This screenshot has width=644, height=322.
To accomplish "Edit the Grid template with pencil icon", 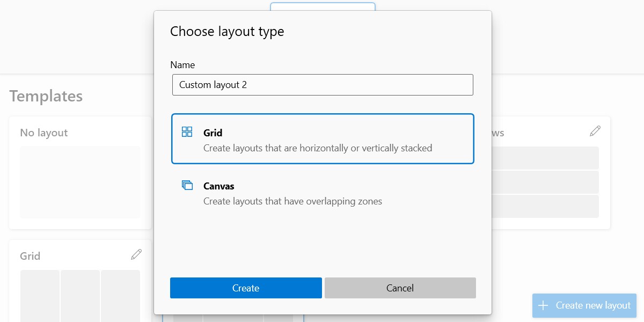I will pos(136,254).
